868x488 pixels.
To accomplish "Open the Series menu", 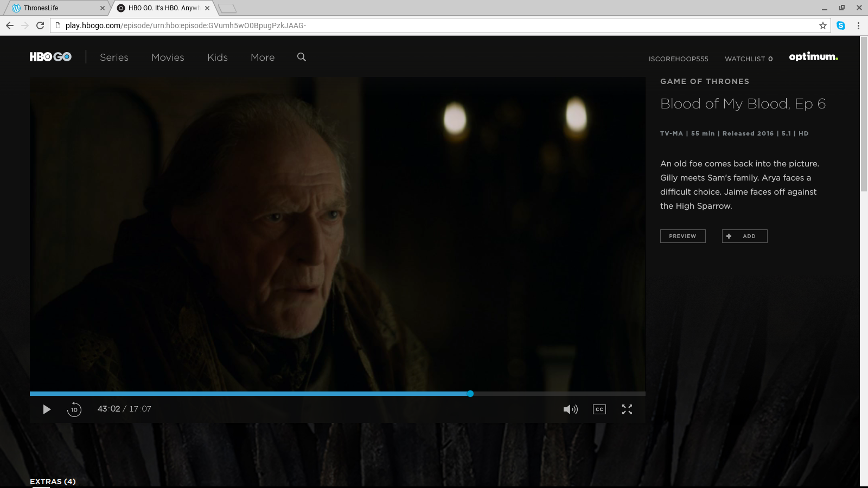I will pos(114,57).
